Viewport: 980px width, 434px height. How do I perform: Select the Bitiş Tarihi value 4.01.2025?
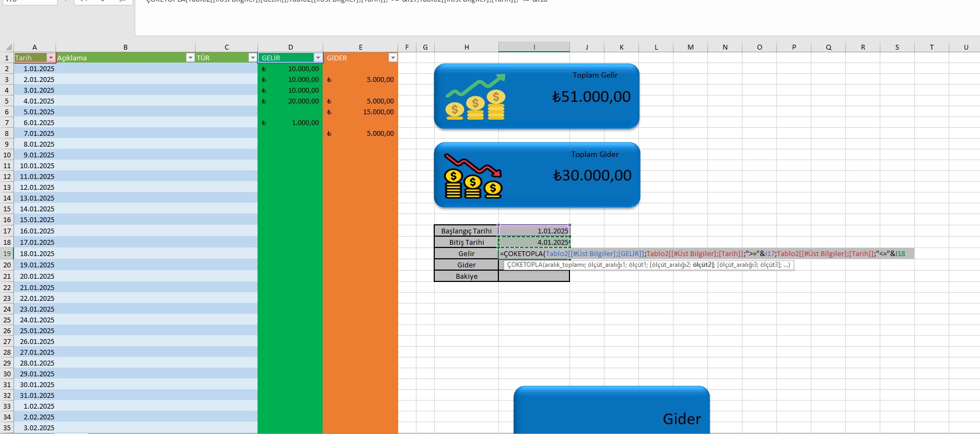534,242
